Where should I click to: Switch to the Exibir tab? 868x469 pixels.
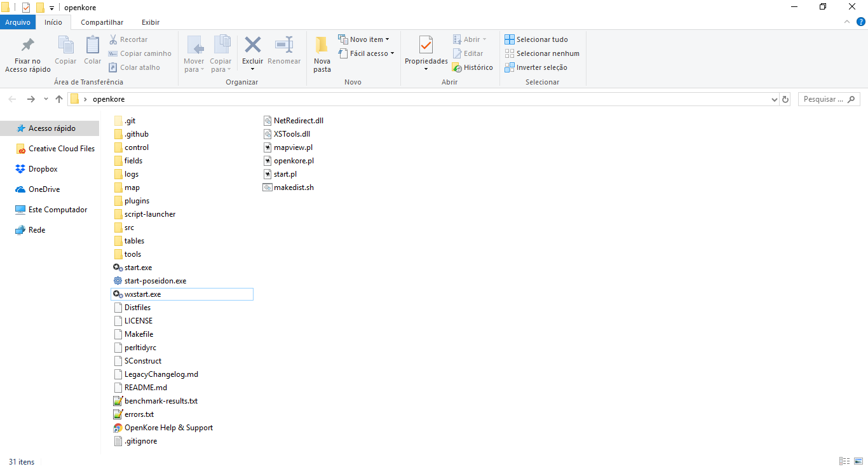tap(151, 22)
